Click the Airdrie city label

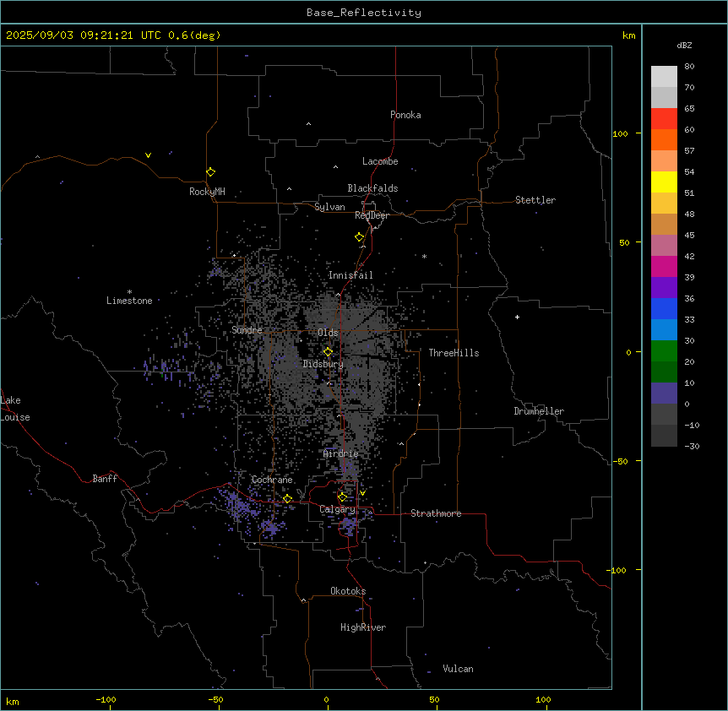[341, 453]
